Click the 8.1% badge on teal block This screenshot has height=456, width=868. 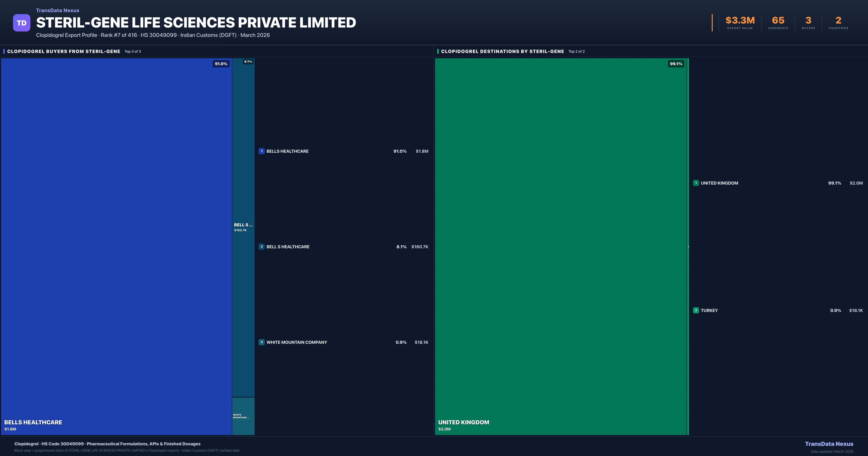click(248, 62)
